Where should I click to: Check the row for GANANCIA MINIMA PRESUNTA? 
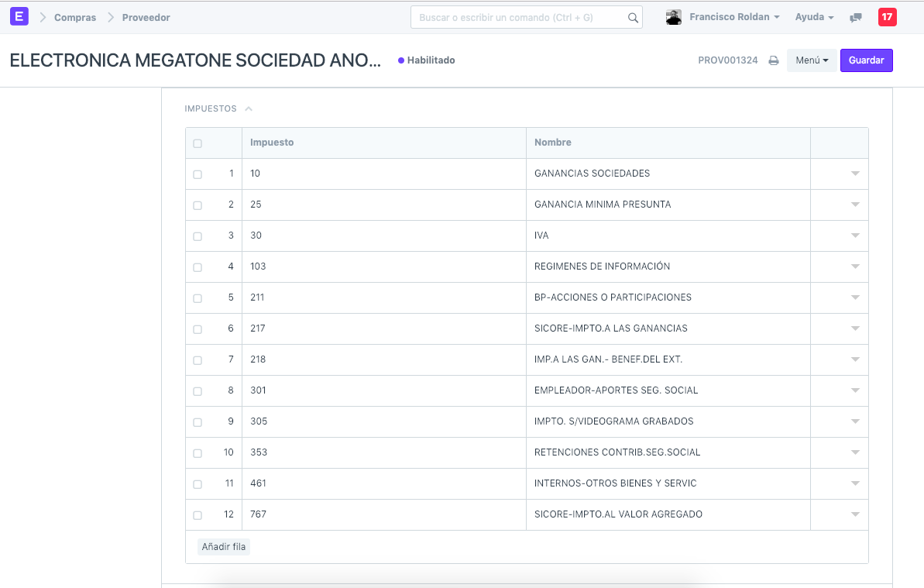coord(198,205)
